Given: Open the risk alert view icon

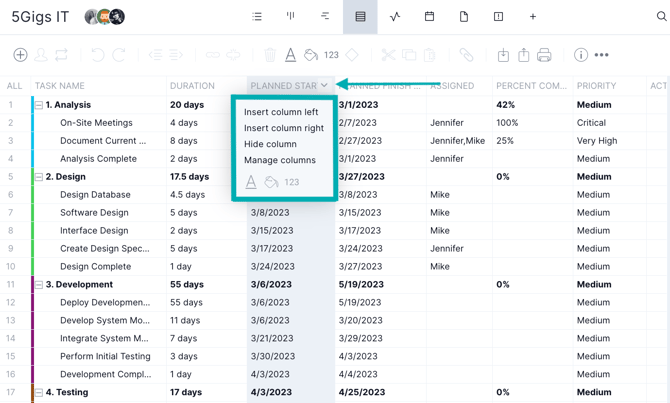Looking at the screenshot, I should [498, 17].
